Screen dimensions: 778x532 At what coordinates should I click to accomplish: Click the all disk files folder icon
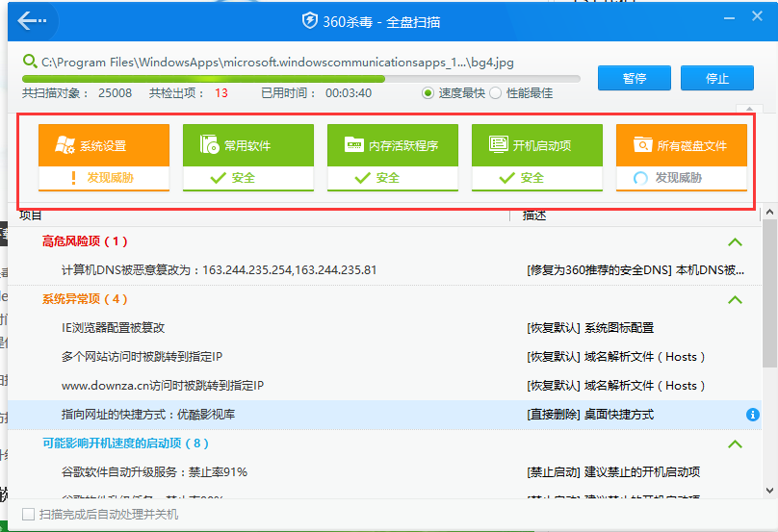point(642,145)
